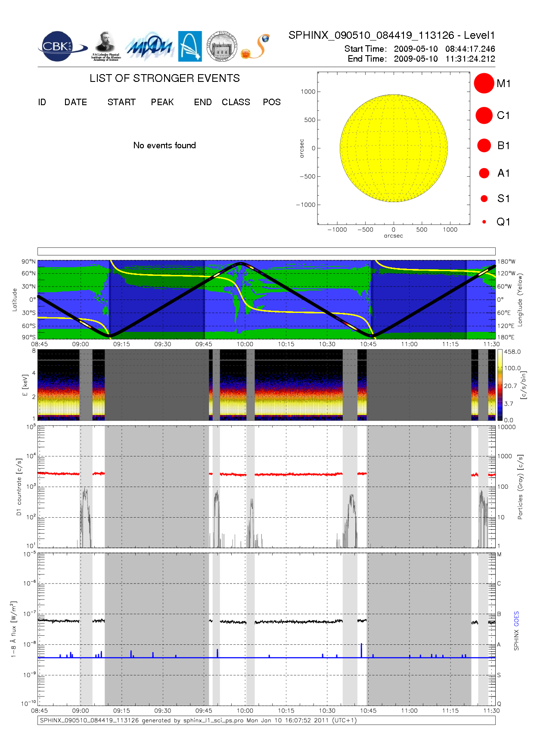Click the black orbit track peak near 10:00
The image size is (534, 756).
(x=240, y=263)
